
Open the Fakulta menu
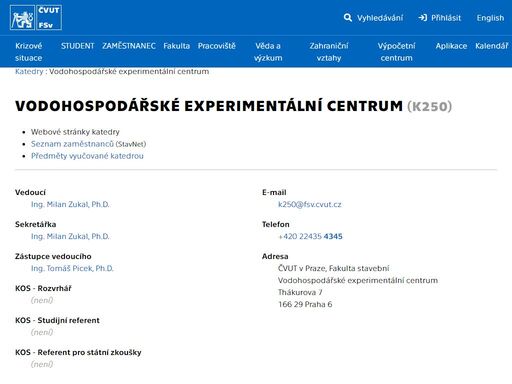pyautogui.click(x=176, y=46)
